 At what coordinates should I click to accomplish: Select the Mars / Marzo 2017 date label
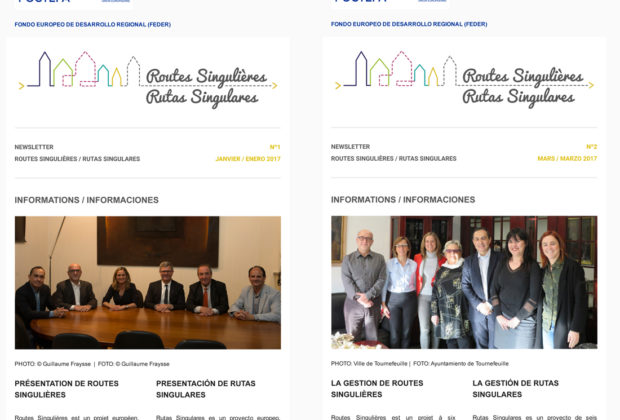point(567,159)
